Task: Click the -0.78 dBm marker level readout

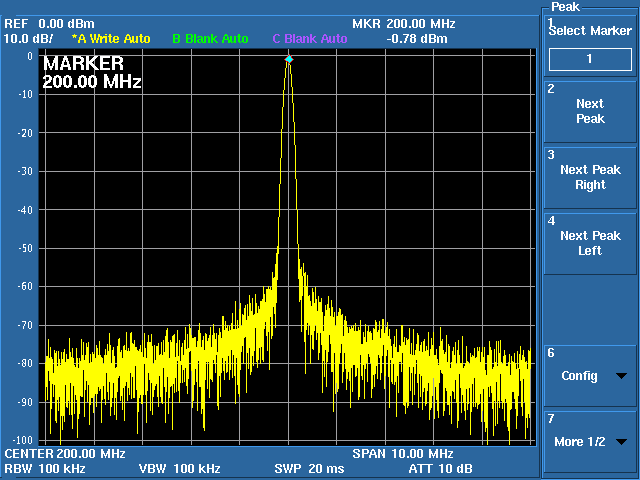Action: [x=417, y=39]
